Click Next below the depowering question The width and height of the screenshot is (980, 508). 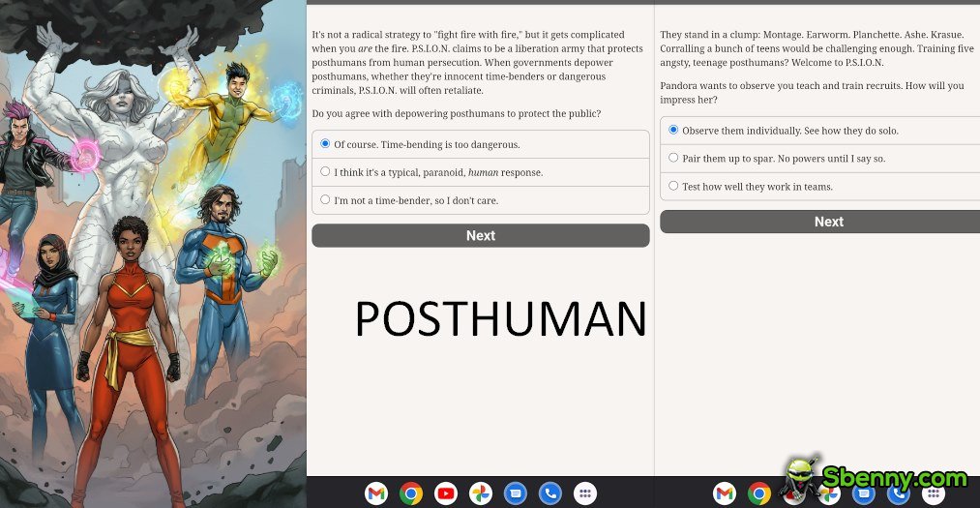481,235
